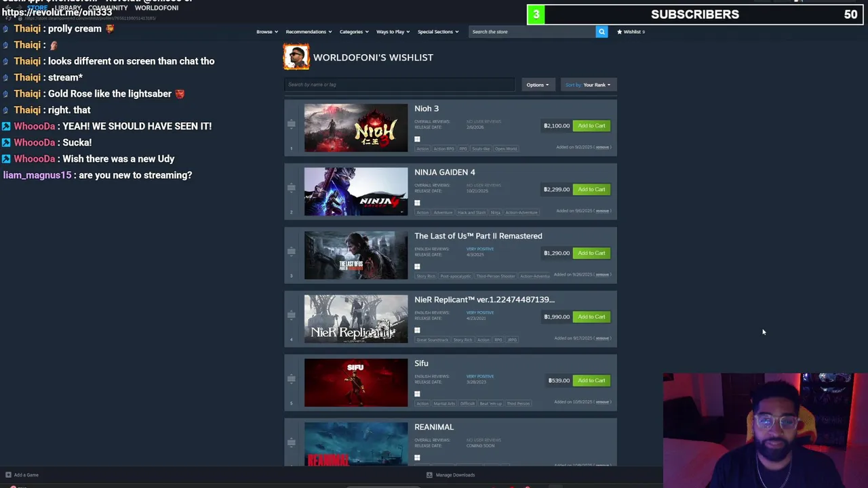
Task: Open the NINJA GAIDEN 4 title link
Action: [445, 172]
